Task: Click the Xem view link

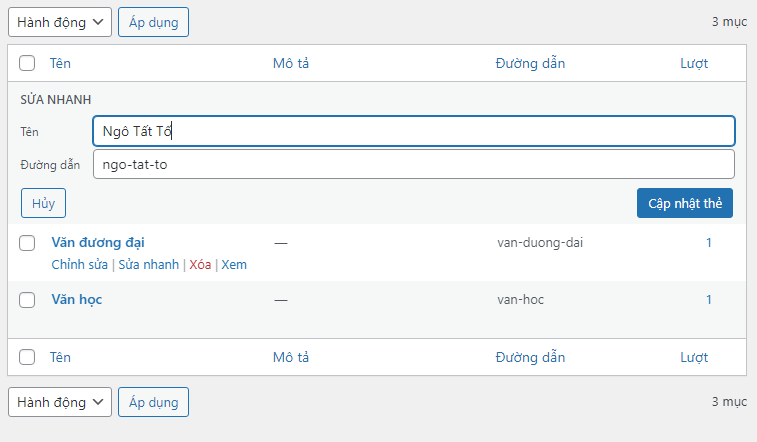Action: coord(234,265)
